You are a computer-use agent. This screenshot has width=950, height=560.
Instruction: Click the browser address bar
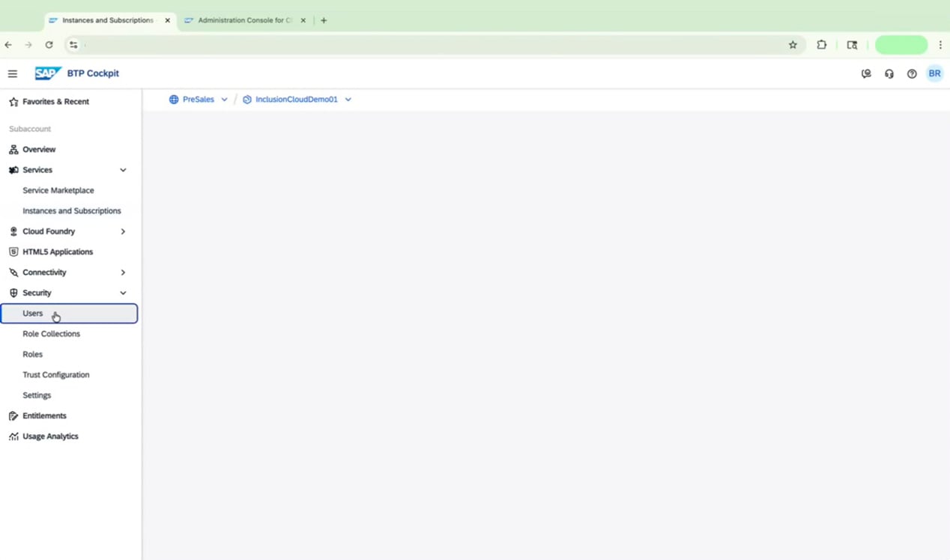[435, 45]
